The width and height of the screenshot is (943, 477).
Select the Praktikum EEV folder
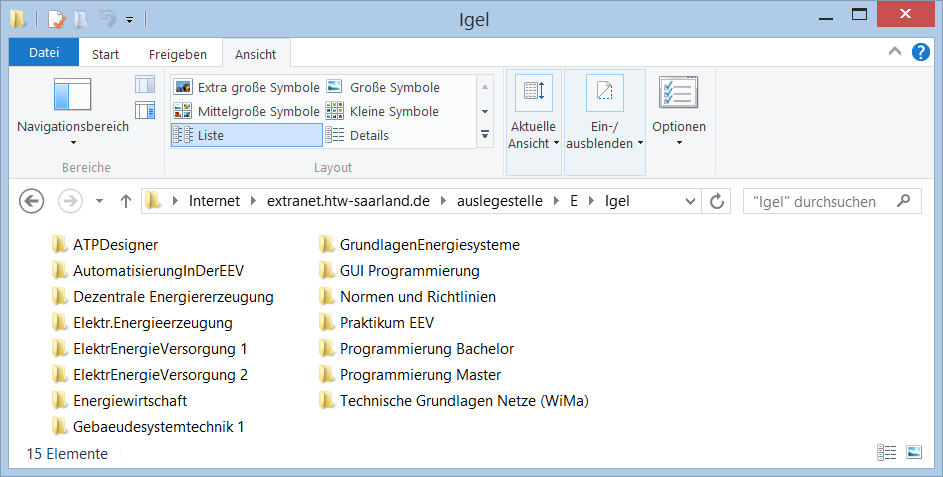(386, 322)
